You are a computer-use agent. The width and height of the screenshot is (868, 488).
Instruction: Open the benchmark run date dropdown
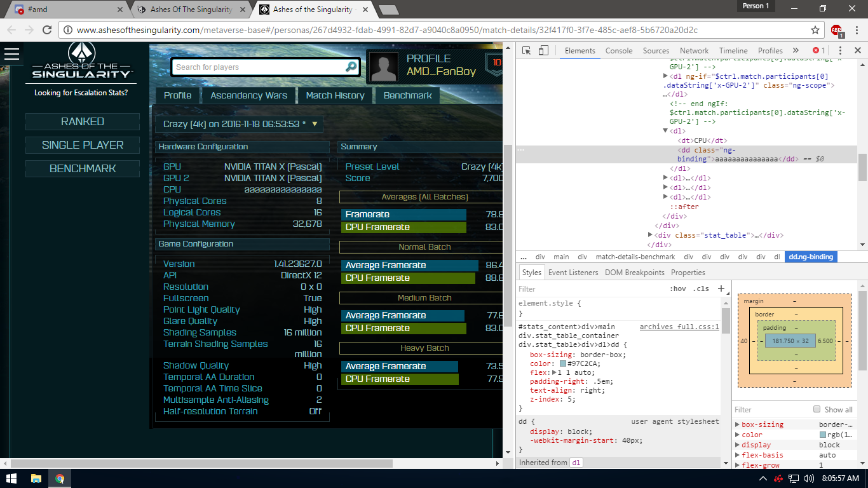coord(239,124)
